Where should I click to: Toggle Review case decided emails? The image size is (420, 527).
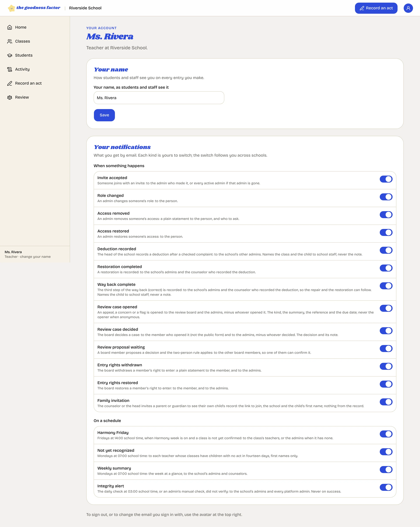[386, 331]
